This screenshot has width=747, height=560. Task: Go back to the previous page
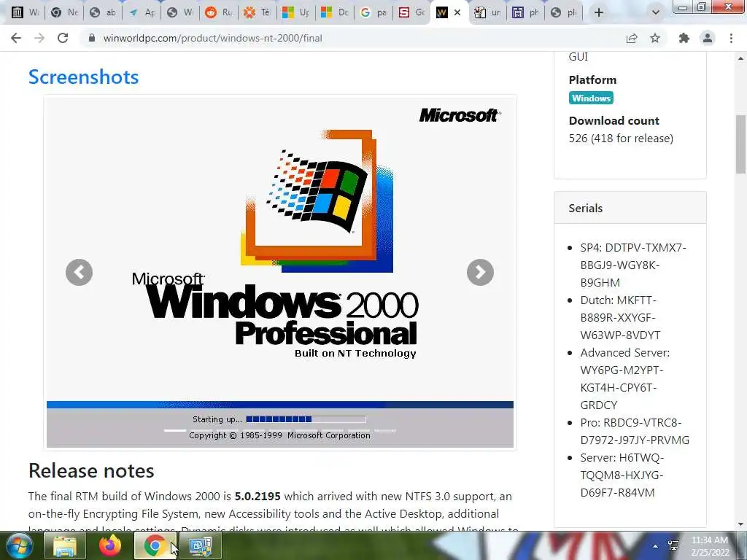(16, 38)
